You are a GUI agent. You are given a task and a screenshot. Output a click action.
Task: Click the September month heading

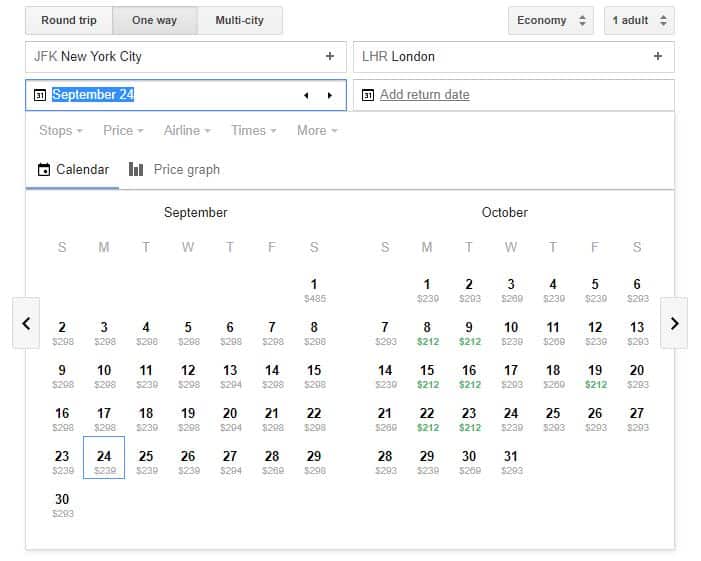tap(196, 213)
